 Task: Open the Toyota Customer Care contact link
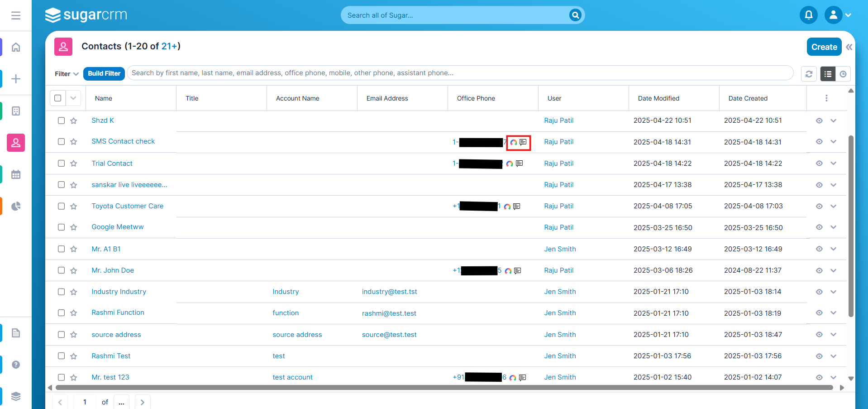coord(128,206)
